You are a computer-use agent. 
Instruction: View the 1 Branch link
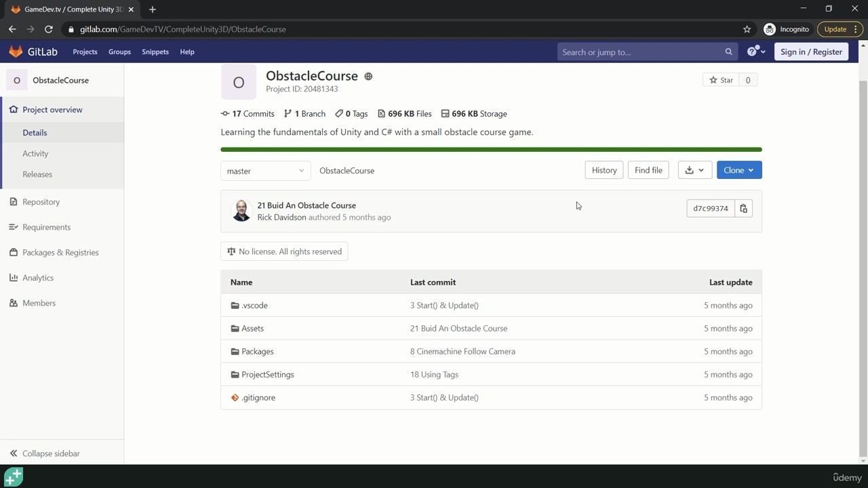click(304, 114)
